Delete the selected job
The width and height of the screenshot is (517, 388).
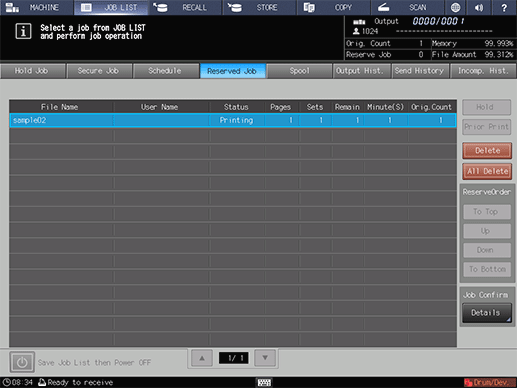click(x=487, y=151)
